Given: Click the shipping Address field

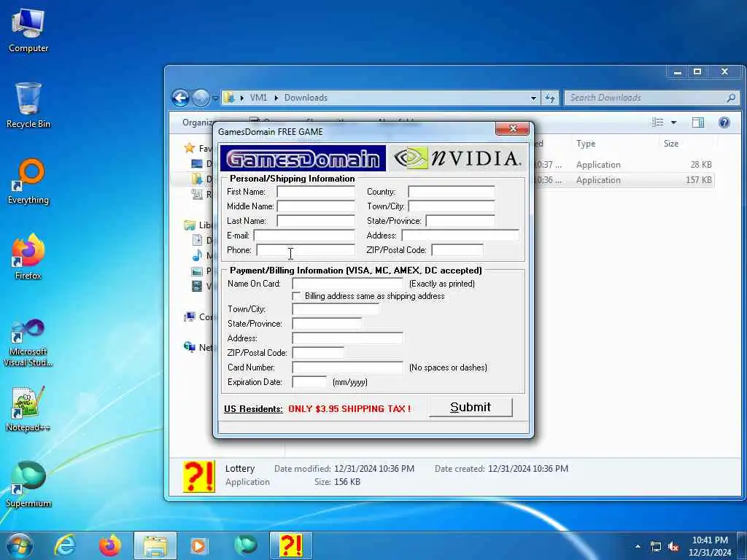Looking at the screenshot, I should pos(460,236).
